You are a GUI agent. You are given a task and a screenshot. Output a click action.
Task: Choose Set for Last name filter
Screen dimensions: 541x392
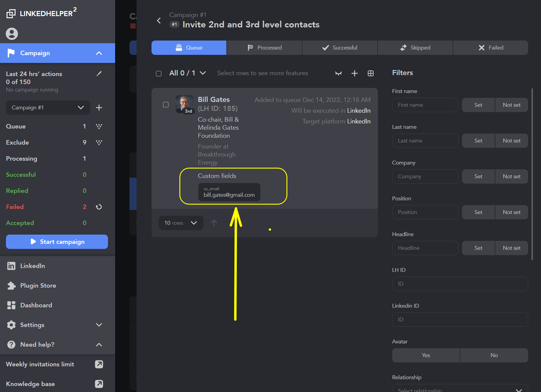tap(478, 141)
